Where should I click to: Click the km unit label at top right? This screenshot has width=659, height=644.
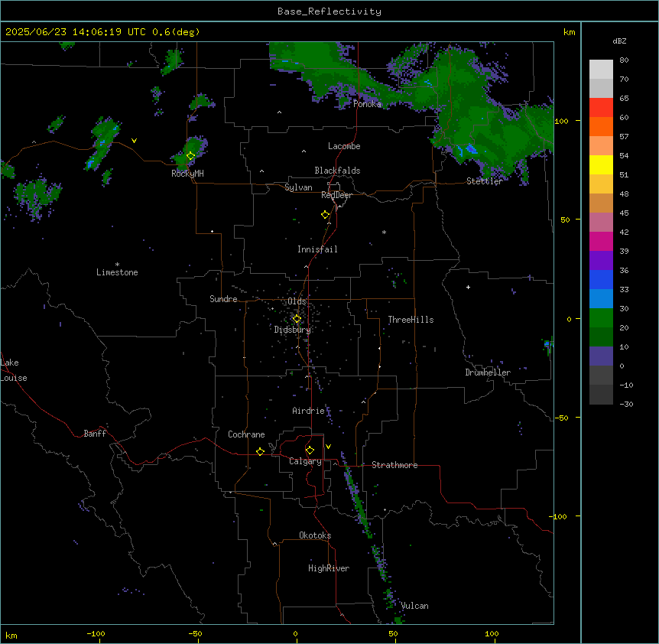pyautogui.click(x=569, y=32)
